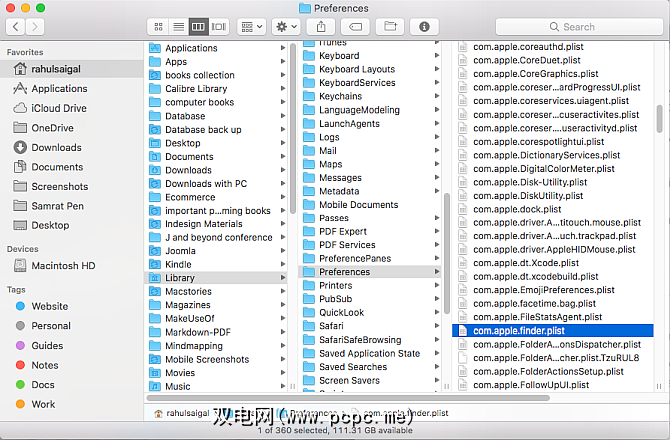This screenshot has height=440, width=670.
Task: Click the Share toolbar button
Action: coord(321,27)
